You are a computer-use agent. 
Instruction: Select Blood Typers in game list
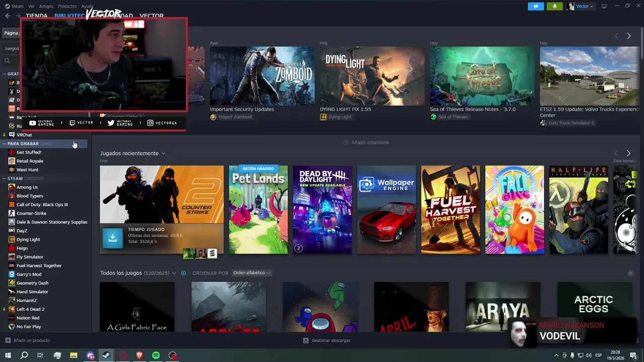click(30, 196)
